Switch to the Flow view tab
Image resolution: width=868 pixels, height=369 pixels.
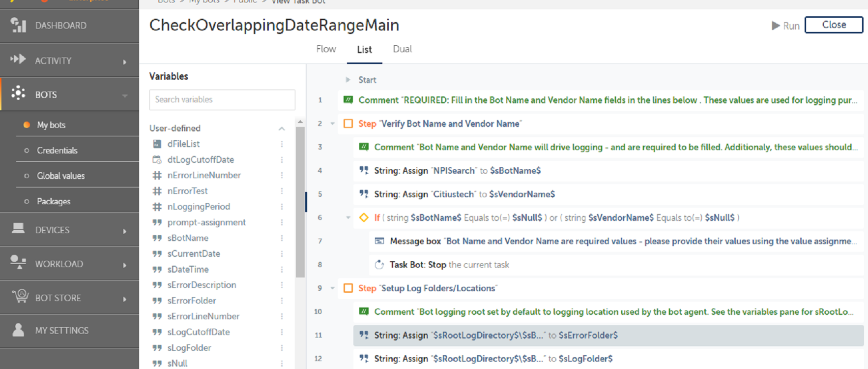[326, 49]
